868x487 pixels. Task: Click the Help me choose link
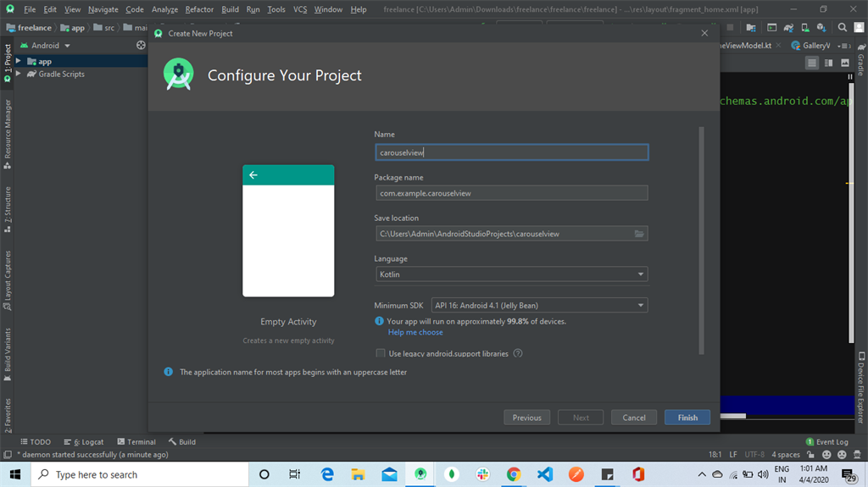coord(415,332)
